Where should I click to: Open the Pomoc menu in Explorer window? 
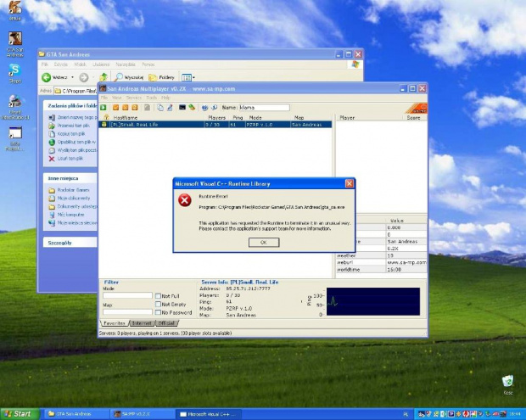[x=148, y=64]
